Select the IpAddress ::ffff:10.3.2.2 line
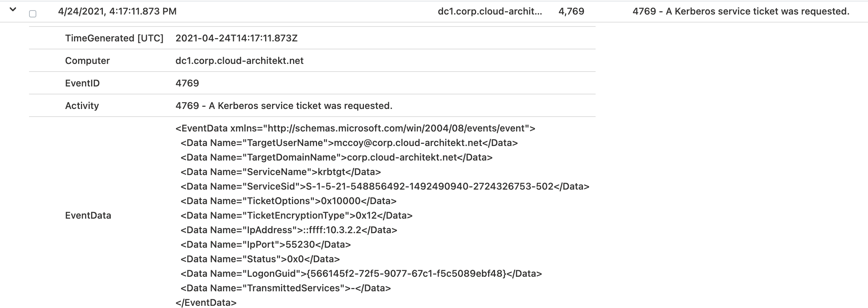868x308 pixels. pyautogui.click(x=289, y=230)
